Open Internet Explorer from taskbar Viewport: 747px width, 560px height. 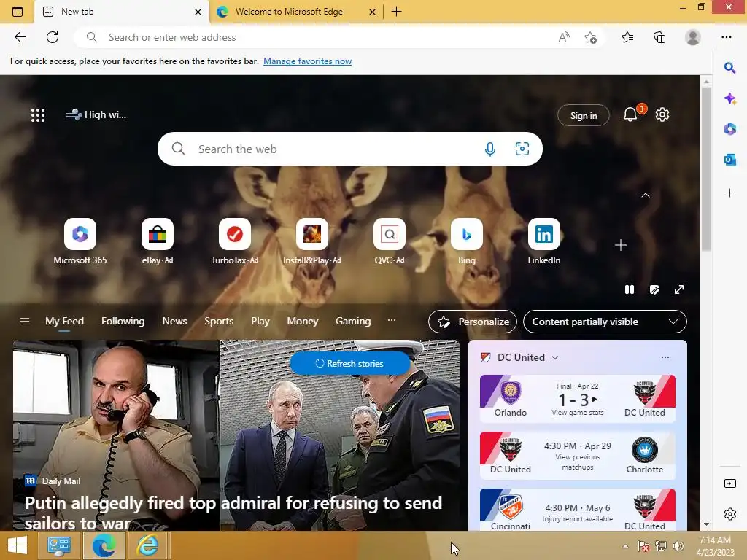[x=147, y=545]
